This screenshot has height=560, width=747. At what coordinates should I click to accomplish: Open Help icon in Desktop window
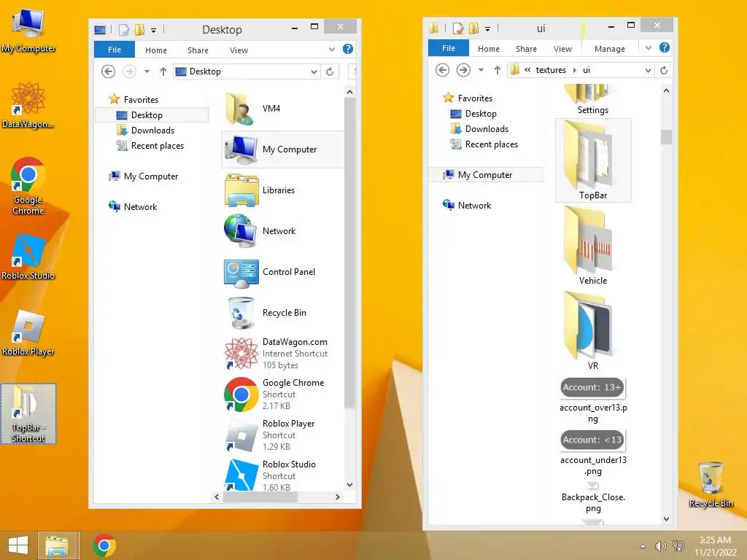[x=348, y=49]
